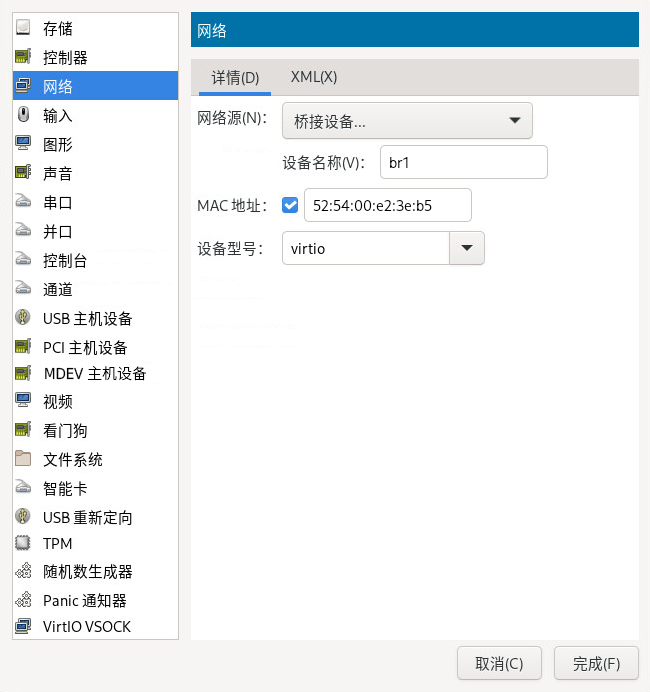This screenshot has width=650, height=692.
Task: Pick the 文件系统 folder icon
Action: pos(24,459)
